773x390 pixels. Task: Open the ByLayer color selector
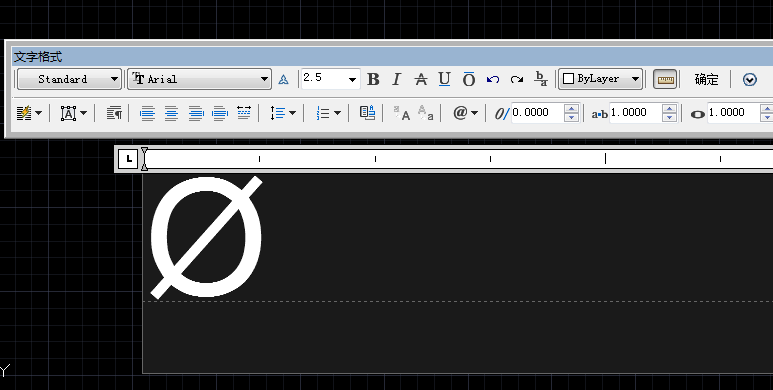[600, 79]
